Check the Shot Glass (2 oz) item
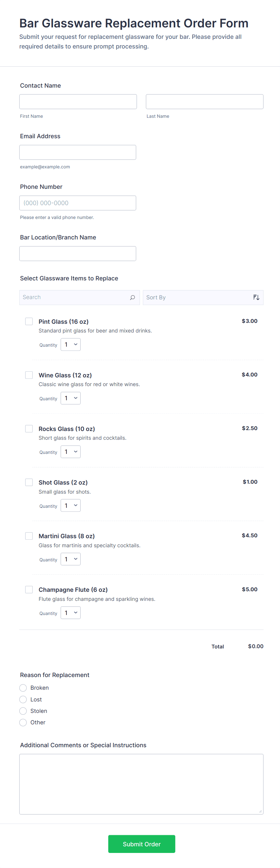 click(x=29, y=482)
